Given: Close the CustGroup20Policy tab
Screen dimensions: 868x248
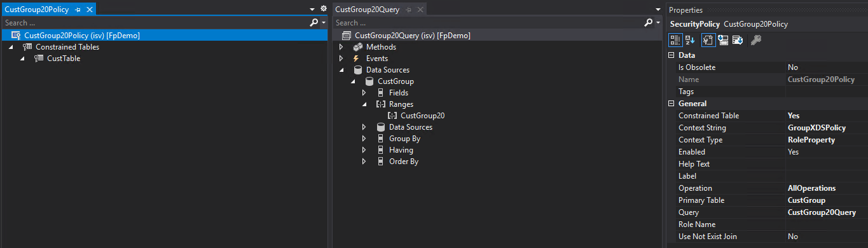Looking at the screenshot, I should 90,10.
